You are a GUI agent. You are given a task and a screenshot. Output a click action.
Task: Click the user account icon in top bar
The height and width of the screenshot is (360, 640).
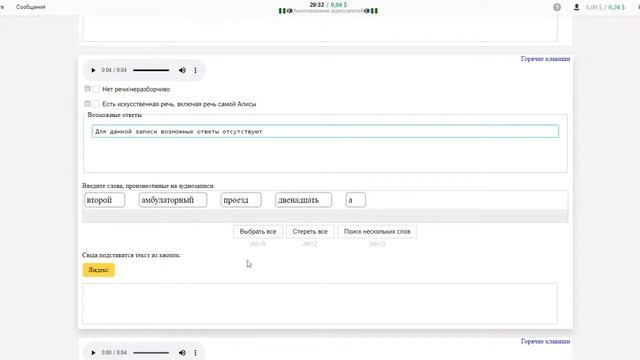tap(576, 7)
